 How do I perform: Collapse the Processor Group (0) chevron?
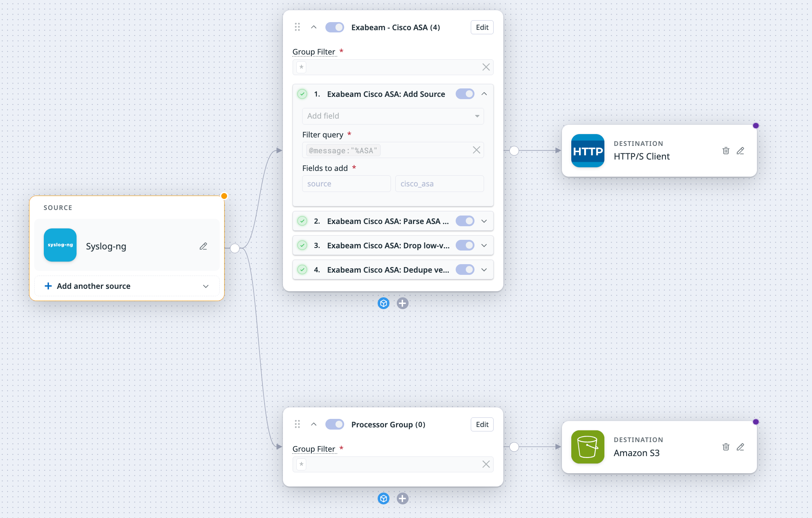point(314,424)
